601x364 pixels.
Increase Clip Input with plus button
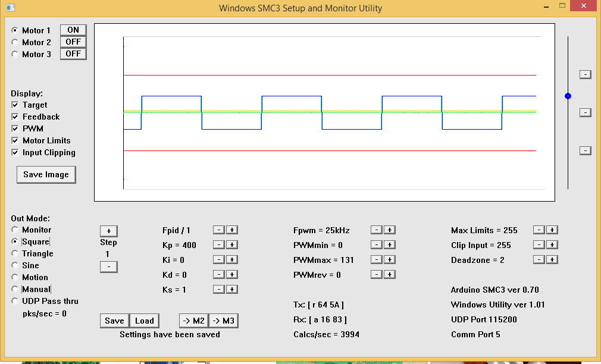552,245
